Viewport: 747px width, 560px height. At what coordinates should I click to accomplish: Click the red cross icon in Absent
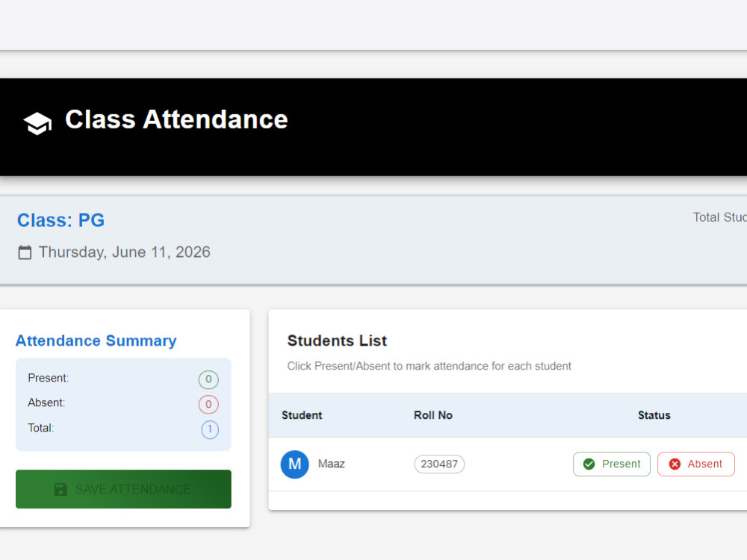click(675, 464)
